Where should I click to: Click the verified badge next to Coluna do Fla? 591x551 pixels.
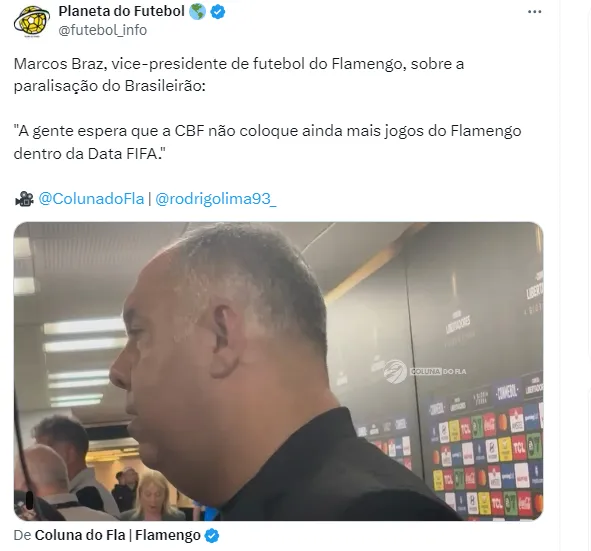pos(212,536)
